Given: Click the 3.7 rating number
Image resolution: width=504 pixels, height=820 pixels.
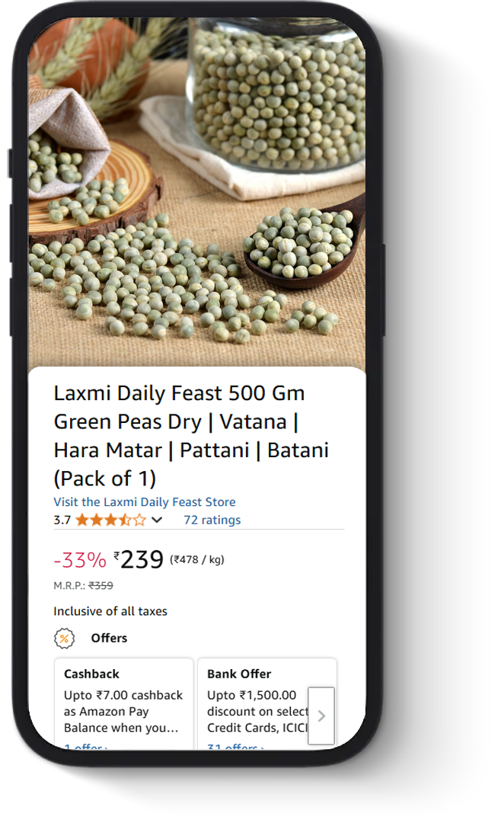Looking at the screenshot, I should point(62,521).
